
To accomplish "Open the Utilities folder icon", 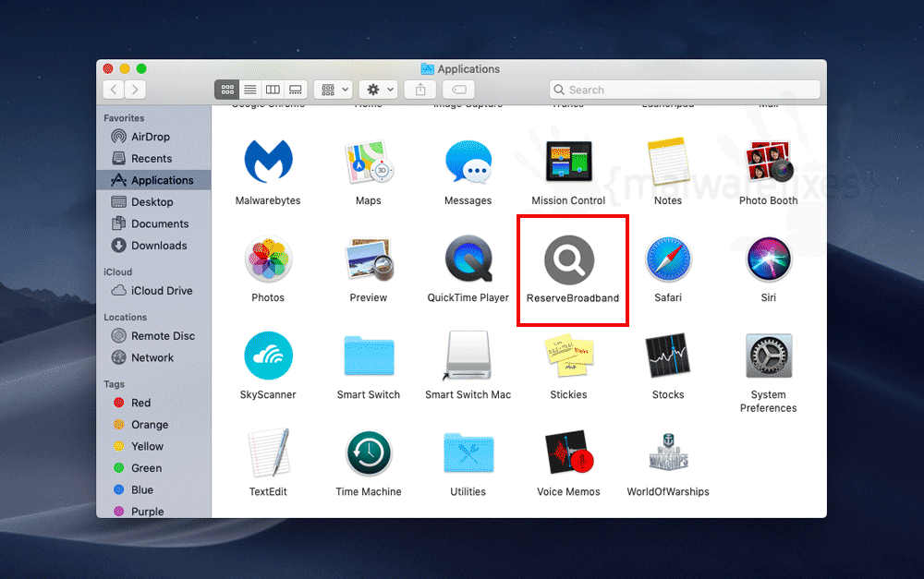I will coord(468,453).
